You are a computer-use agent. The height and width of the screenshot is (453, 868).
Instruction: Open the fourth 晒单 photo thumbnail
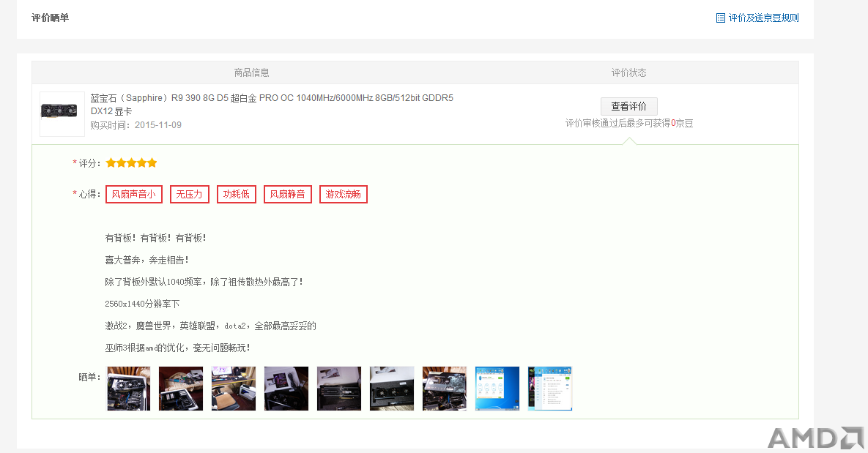(x=286, y=389)
